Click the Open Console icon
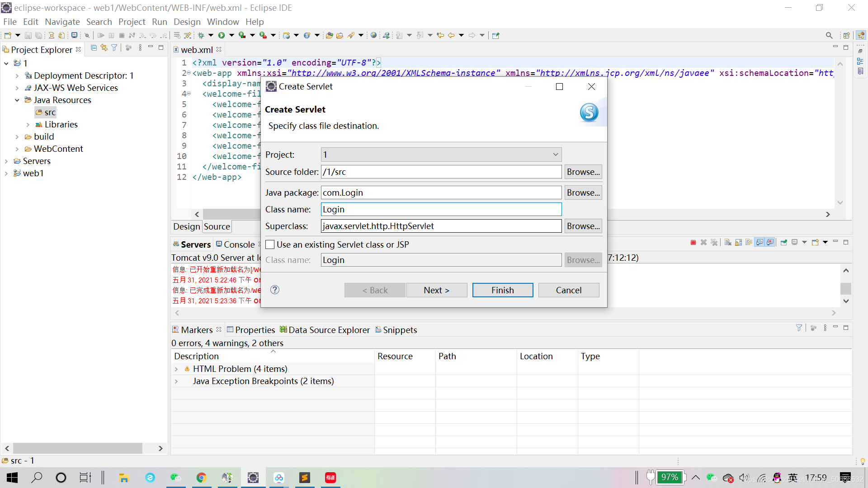Screen dimensions: 868x488 click(815, 243)
